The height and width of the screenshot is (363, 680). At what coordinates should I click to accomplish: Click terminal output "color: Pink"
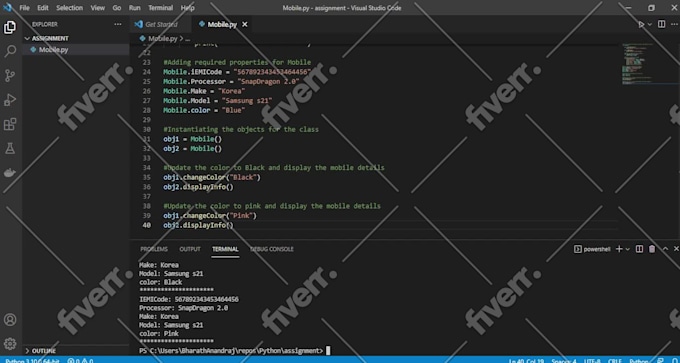158,334
